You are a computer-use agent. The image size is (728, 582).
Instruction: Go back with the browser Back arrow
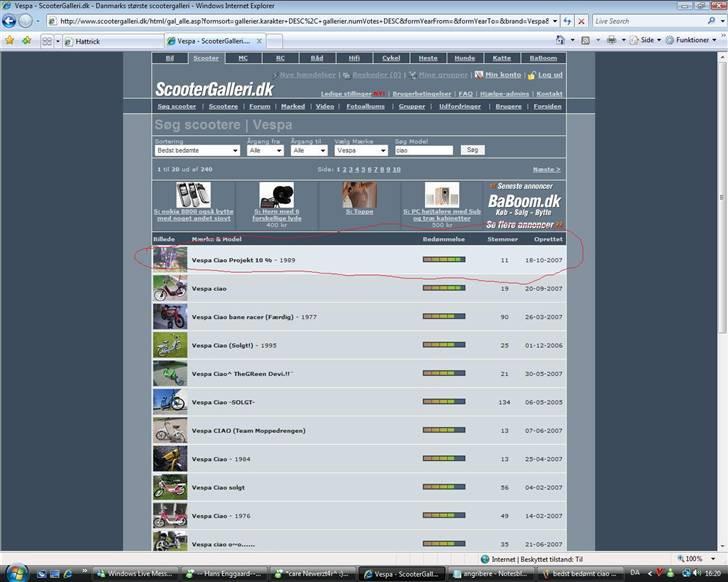9,21
